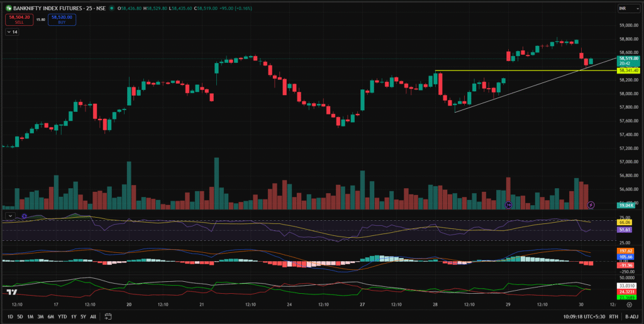This screenshot has width=644, height=324.
Task: Open the go-to-date calendar icon
Action: (108, 316)
